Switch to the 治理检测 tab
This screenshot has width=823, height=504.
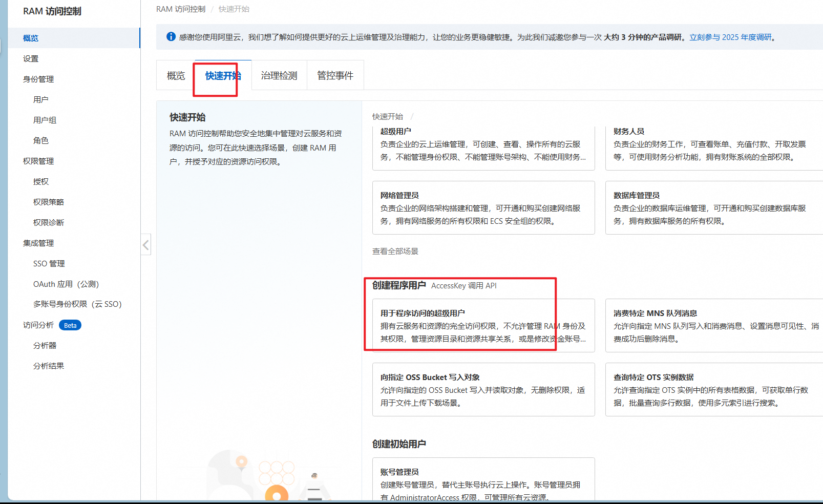[279, 75]
